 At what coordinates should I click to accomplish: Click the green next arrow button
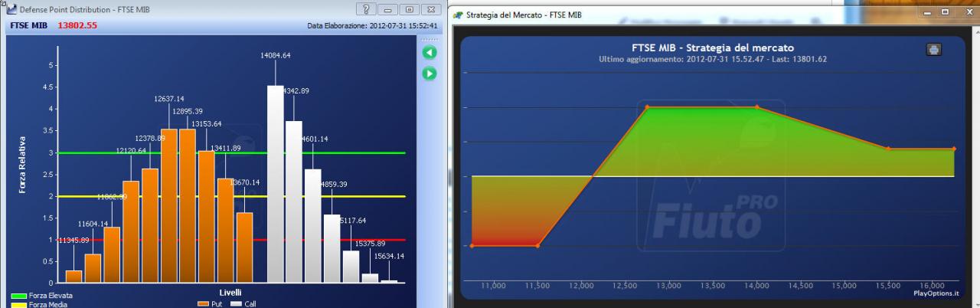pos(430,74)
